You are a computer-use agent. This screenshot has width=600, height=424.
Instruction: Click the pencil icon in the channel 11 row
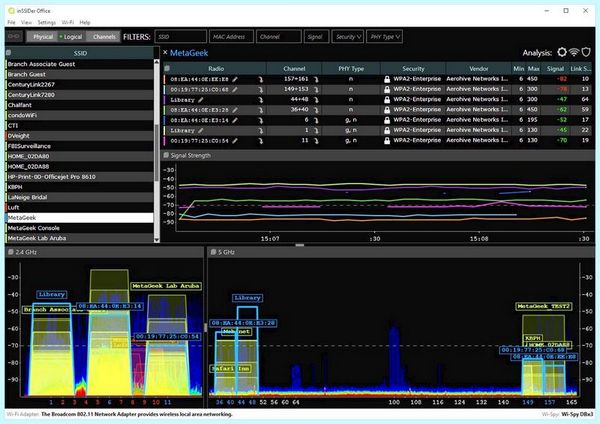(235, 141)
